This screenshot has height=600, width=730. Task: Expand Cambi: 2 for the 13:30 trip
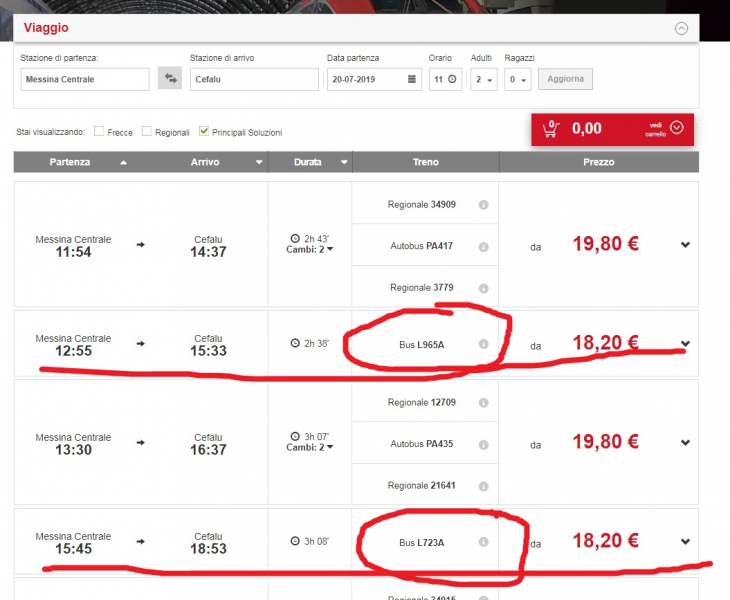tap(310, 447)
